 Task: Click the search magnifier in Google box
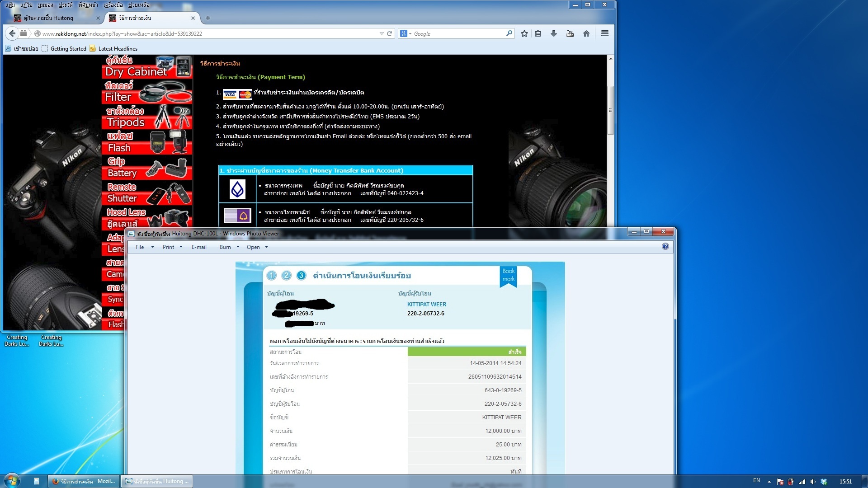pyautogui.click(x=509, y=33)
